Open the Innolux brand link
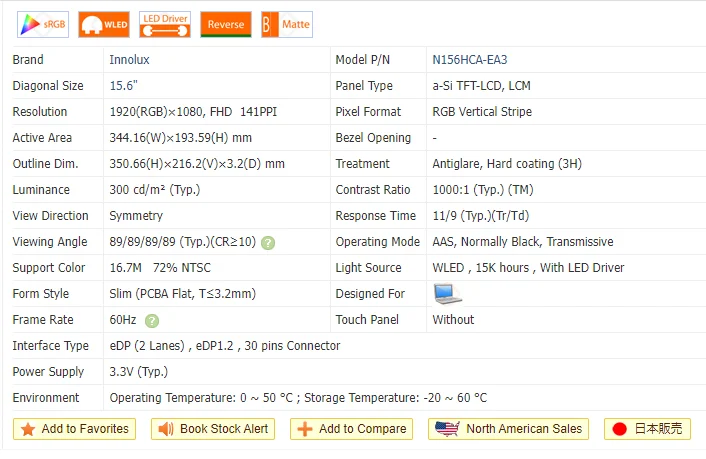This screenshot has height=459, width=706. pyautogui.click(x=129, y=60)
